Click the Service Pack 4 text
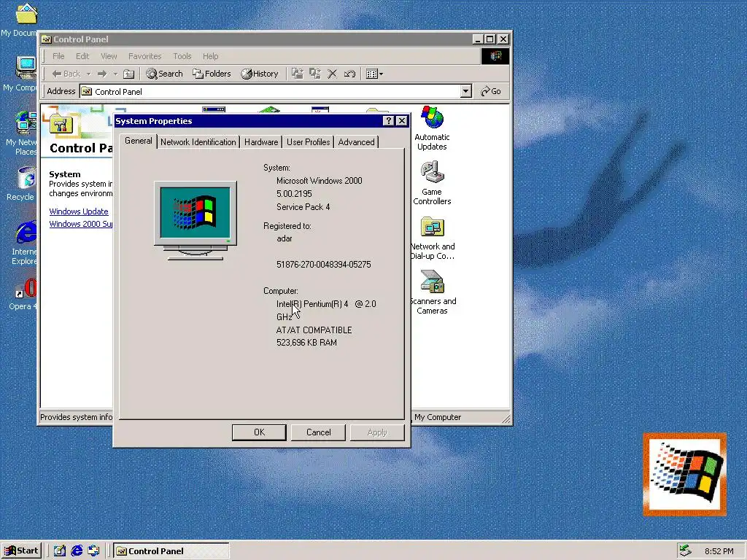Screen dimensions: 747x560 point(303,206)
